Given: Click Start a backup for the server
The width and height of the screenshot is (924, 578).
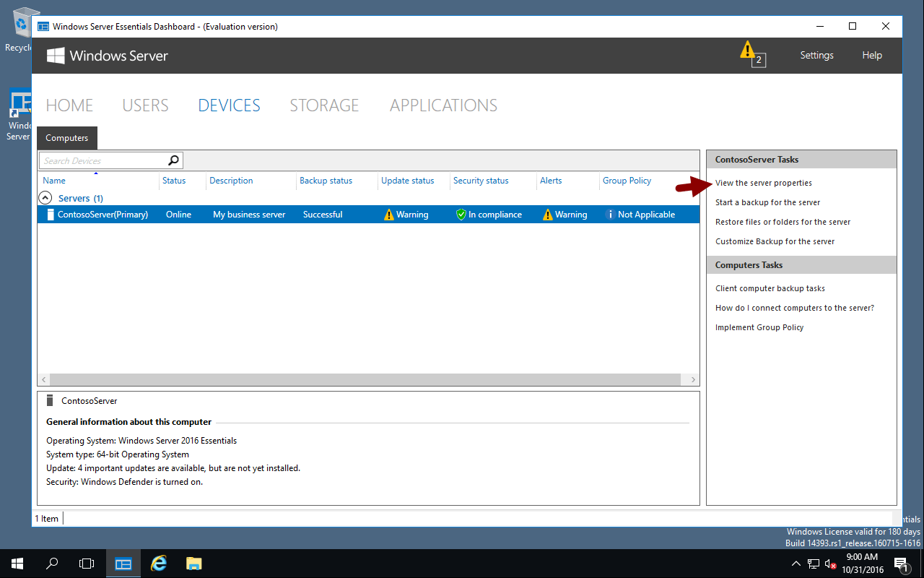Looking at the screenshot, I should pos(767,202).
